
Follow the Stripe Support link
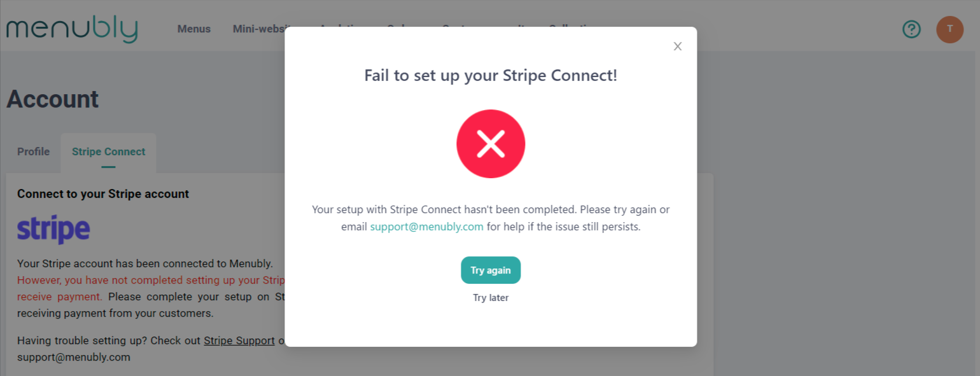point(239,341)
